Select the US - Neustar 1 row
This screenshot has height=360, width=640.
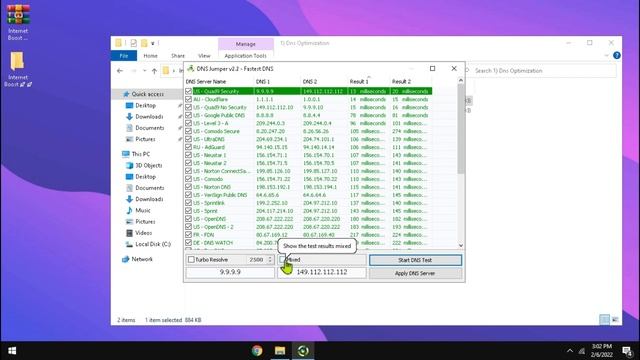pyautogui.click(x=309, y=155)
